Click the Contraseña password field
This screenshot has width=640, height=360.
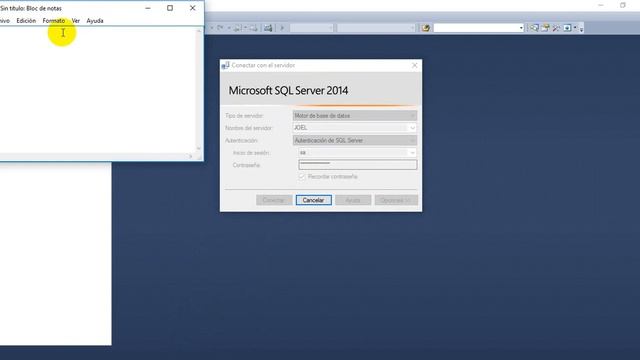point(358,164)
